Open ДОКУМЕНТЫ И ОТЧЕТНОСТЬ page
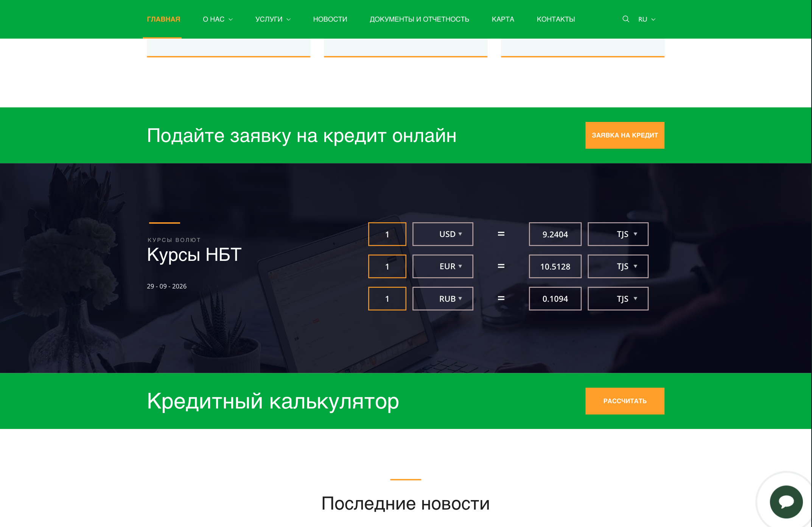Image resolution: width=812 pixels, height=527 pixels. click(x=419, y=19)
